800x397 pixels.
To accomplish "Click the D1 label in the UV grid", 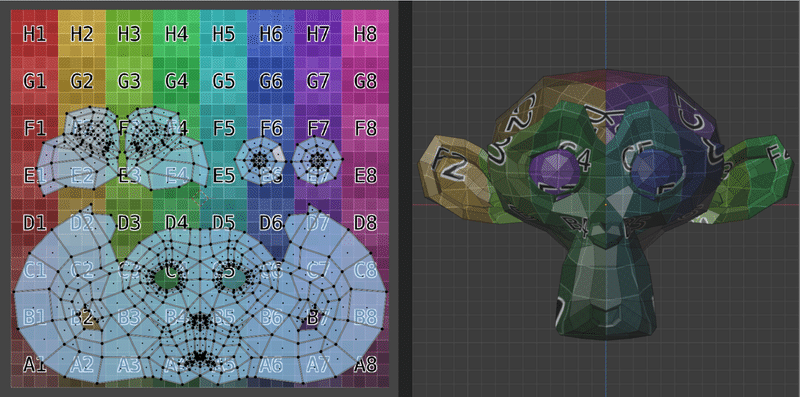I will pos(35,223).
